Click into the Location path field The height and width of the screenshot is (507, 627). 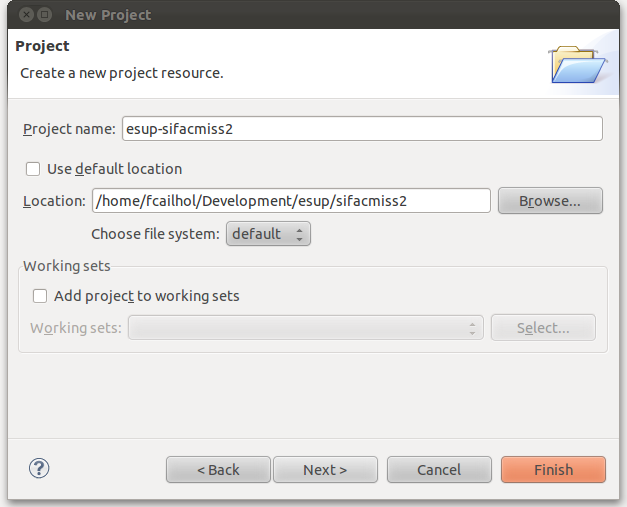click(x=291, y=201)
